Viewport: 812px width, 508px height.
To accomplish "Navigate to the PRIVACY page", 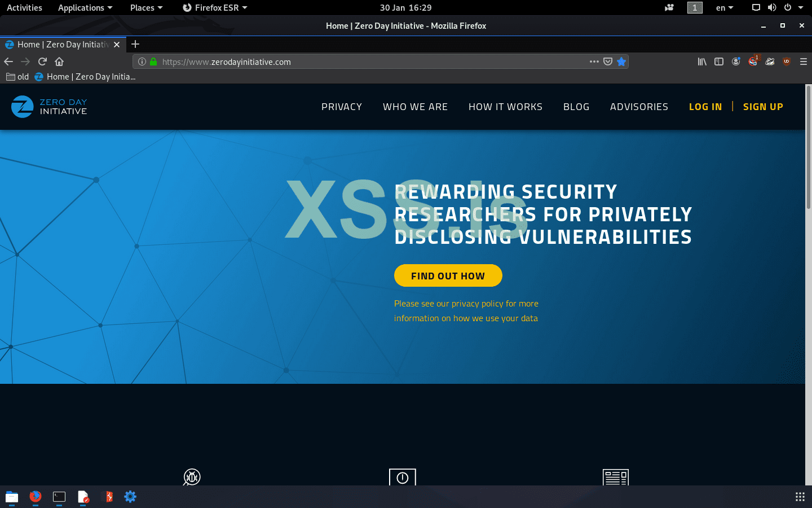I will tap(342, 107).
